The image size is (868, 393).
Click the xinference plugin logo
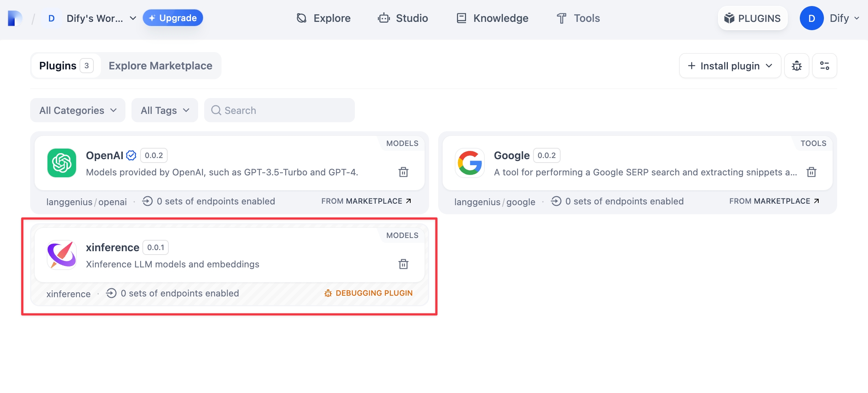point(62,255)
